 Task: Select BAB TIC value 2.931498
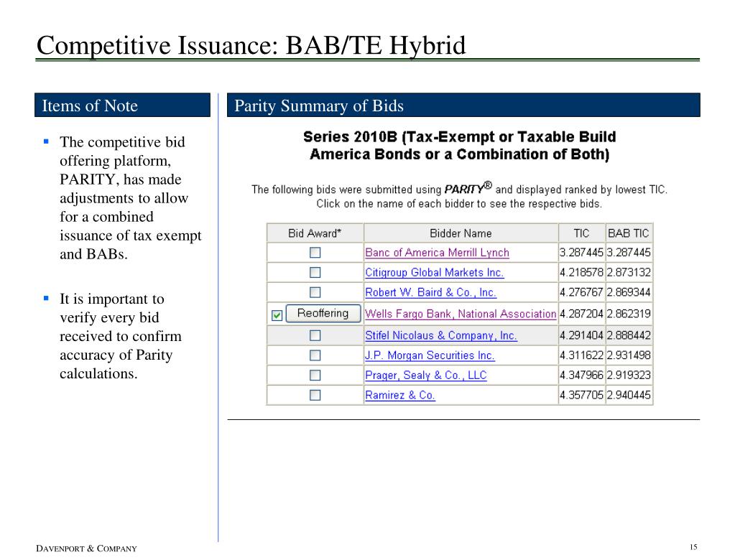tap(629, 355)
